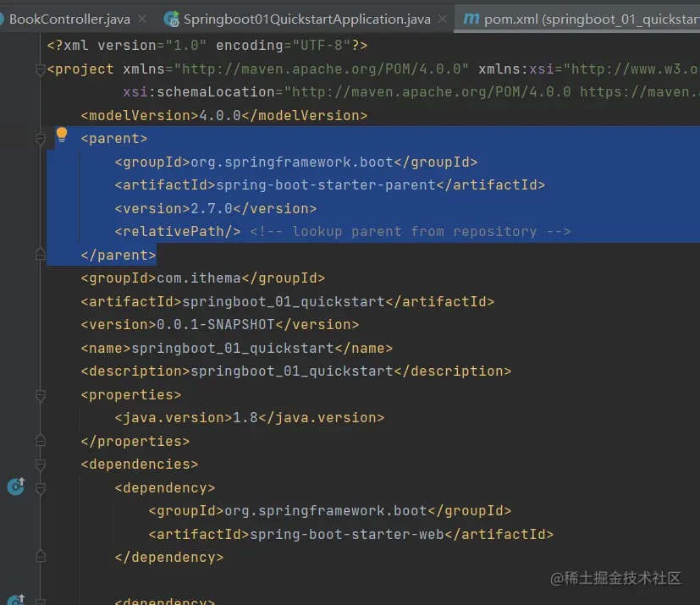
Task: Click the name springboot_01_quickstart line
Action: coord(237,349)
